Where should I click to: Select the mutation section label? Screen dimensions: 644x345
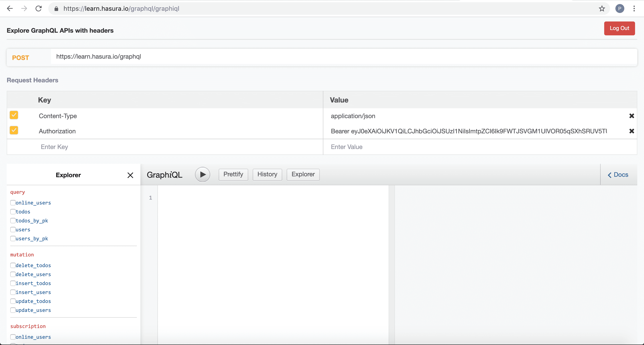(22, 254)
